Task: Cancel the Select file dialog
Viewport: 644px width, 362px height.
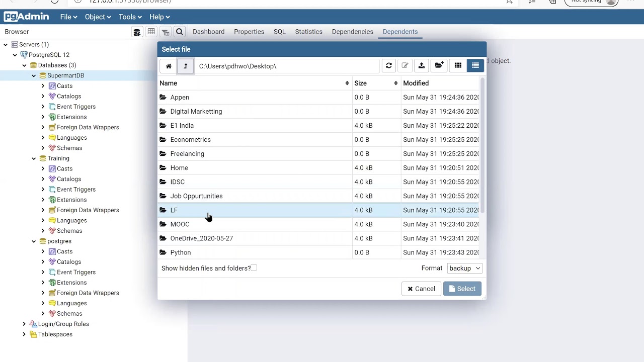Action: (x=421, y=289)
